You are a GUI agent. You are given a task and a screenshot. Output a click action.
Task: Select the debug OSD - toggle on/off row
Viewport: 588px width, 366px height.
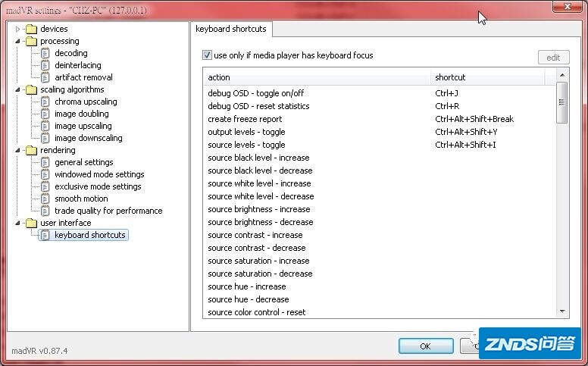coord(380,93)
